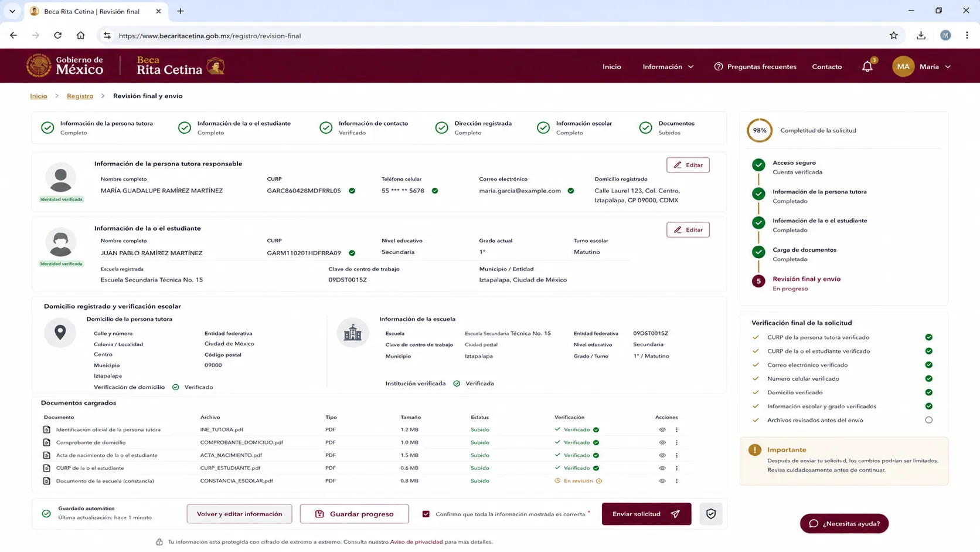
Task: Open the browser tab list chevron
Action: click(x=12, y=11)
